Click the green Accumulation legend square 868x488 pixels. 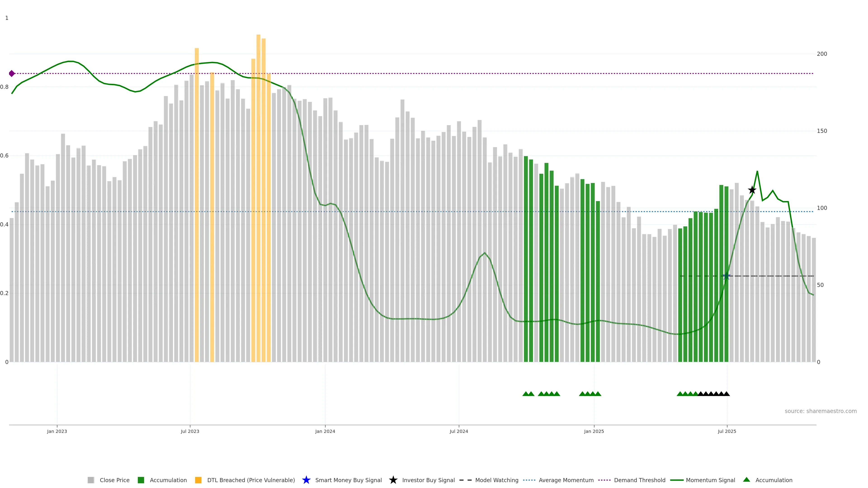click(141, 480)
